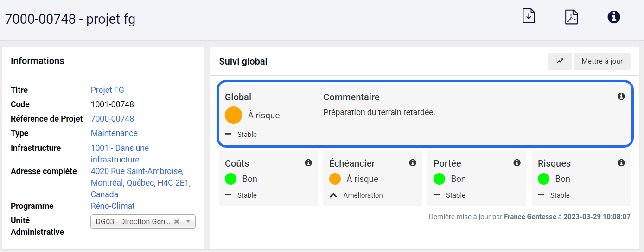The height and width of the screenshot is (252, 644).
Task: Click the Coûts info icon
Action: [308, 163]
